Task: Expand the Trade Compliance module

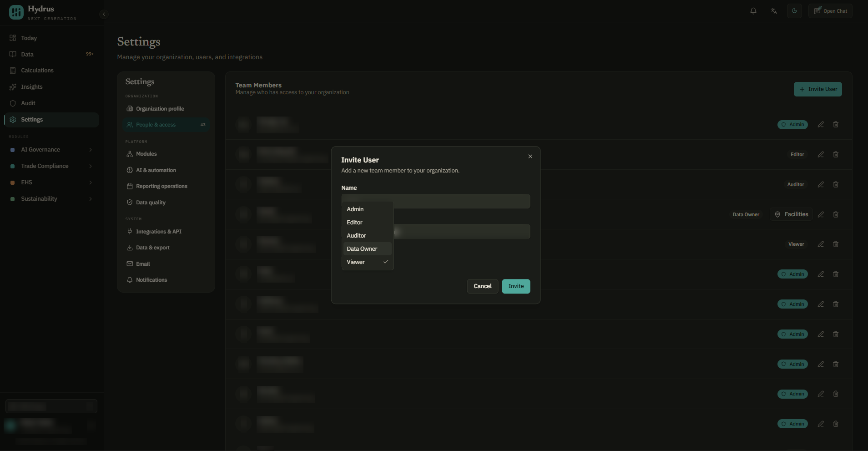Action: click(x=51, y=166)
